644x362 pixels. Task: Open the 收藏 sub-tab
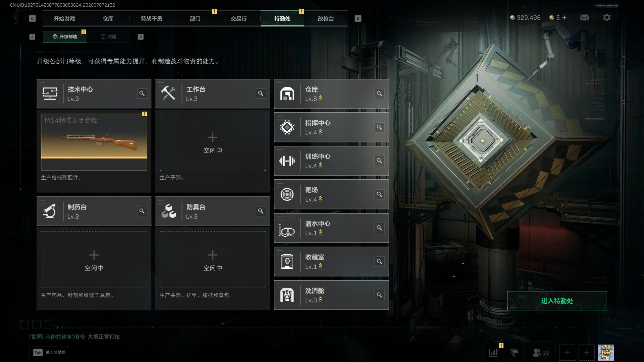pos(108,37)
